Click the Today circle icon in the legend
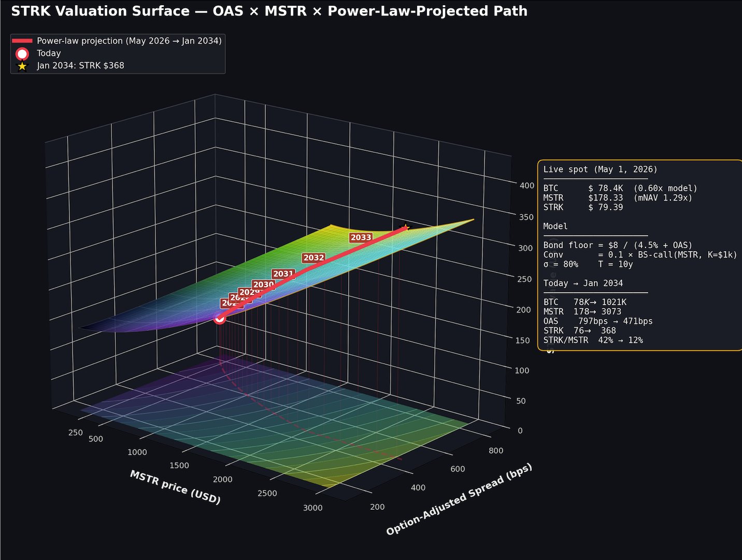 [x=22, y=53]
